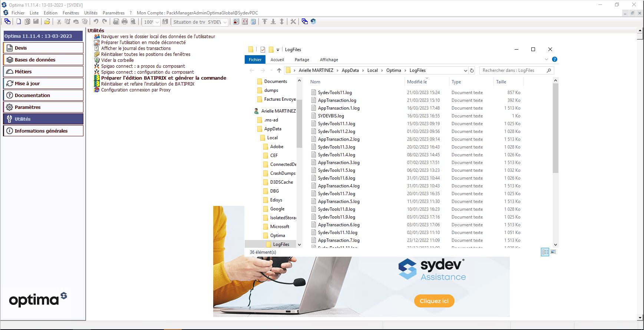This screenshot has width=644, height=330.
Task: Click the blue help icon in Explorer ribbon
Action: [x=555, y=59]
